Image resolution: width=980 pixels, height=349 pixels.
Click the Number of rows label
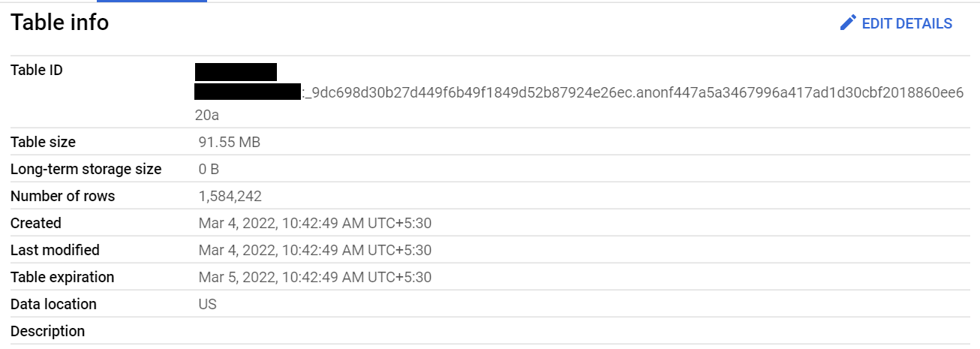tap(63, 196)
